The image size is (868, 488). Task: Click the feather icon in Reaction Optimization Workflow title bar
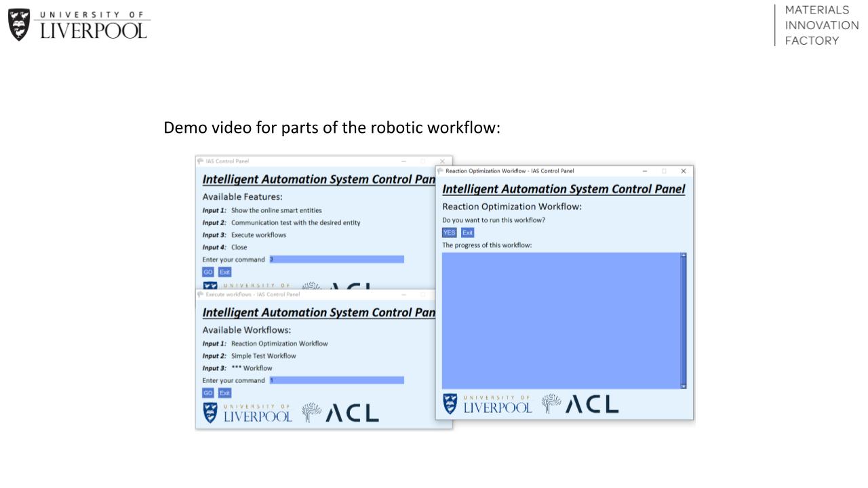(x=441, y=171)
